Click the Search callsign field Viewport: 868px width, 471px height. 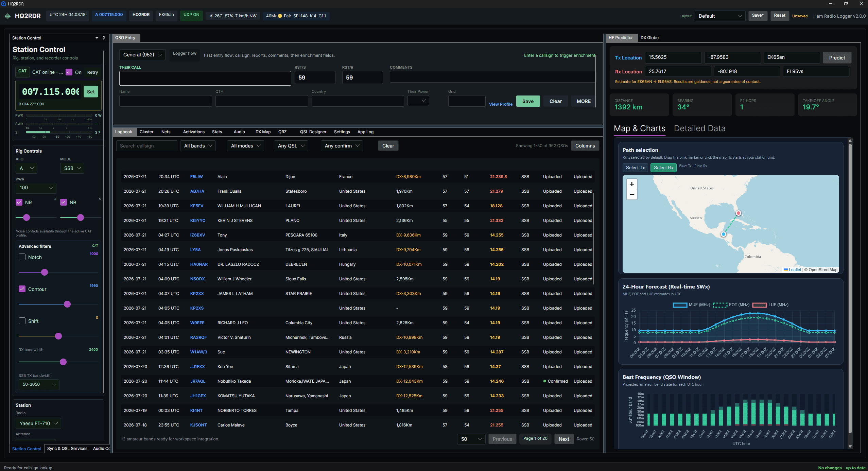click(x=146, y=146)
